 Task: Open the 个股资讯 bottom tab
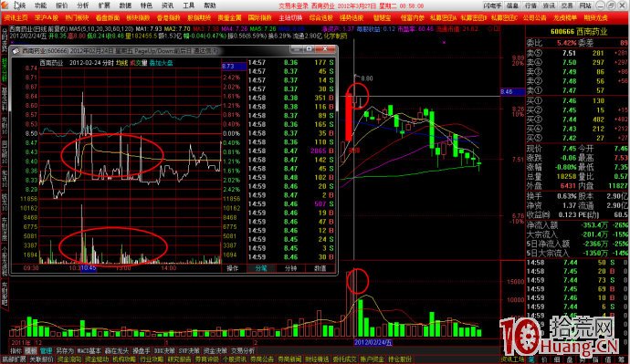click(x=235, y=359)
